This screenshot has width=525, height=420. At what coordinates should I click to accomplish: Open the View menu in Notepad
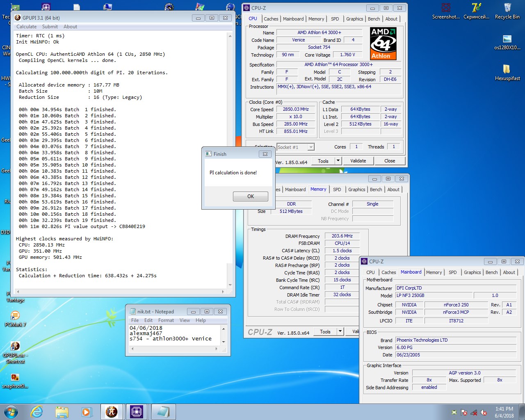185,320
